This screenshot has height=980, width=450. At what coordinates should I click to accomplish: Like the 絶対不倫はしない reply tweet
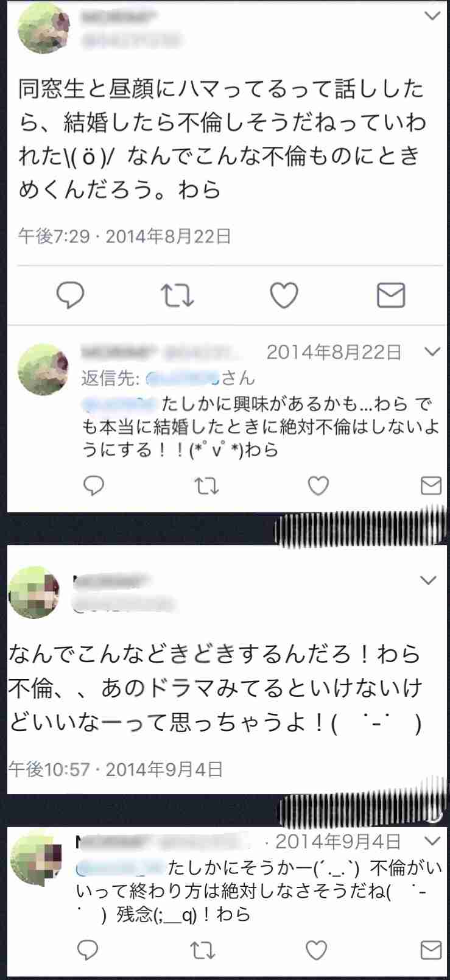click(x=318, y=485)
